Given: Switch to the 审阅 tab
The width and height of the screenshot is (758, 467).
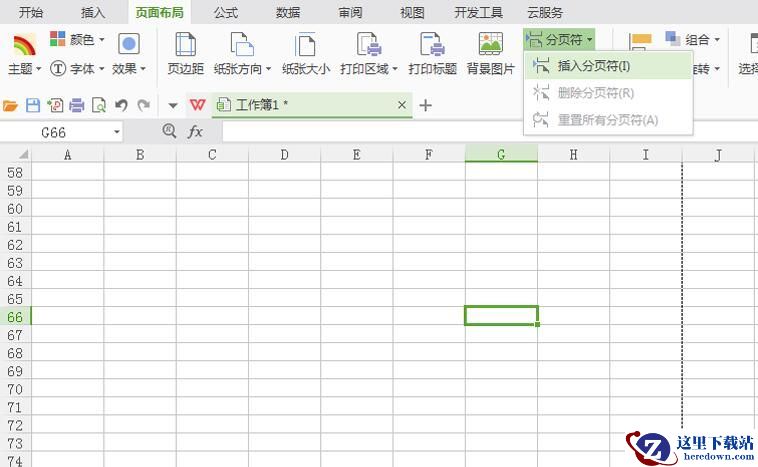Looking at the screenshot, I should pos(350,12).
